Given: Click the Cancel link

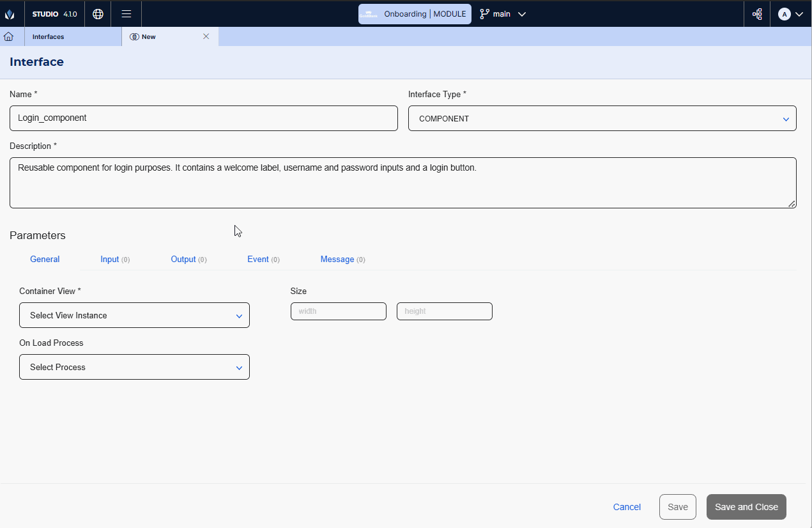Looking at the screenshot, I should point(627,507).
